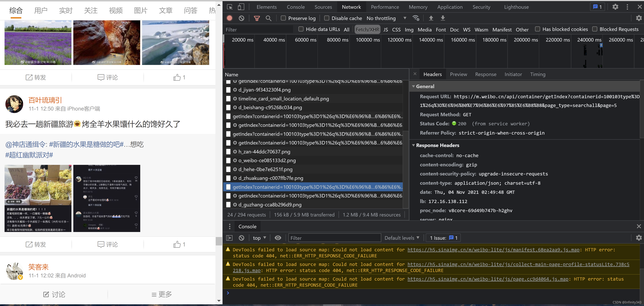Close the Console drawer
The width and height of the screenshot is (644, 306).
click(639, 226)
